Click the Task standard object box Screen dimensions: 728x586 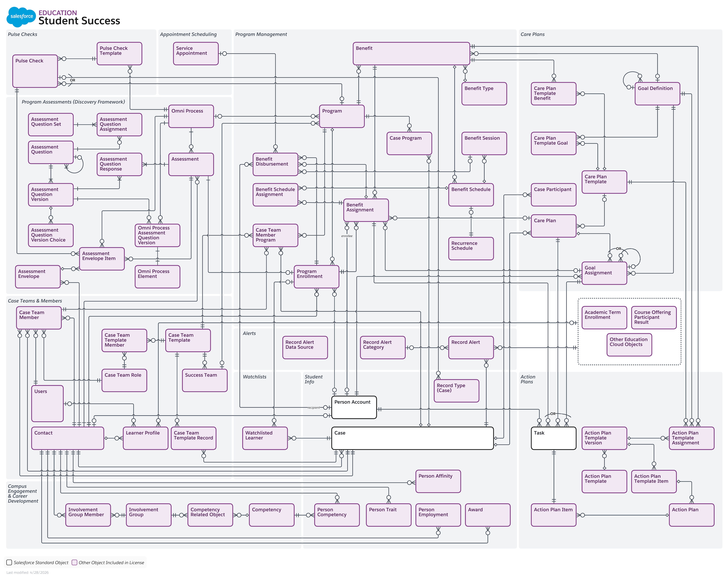pyautogui.click(x=554, y=438)
